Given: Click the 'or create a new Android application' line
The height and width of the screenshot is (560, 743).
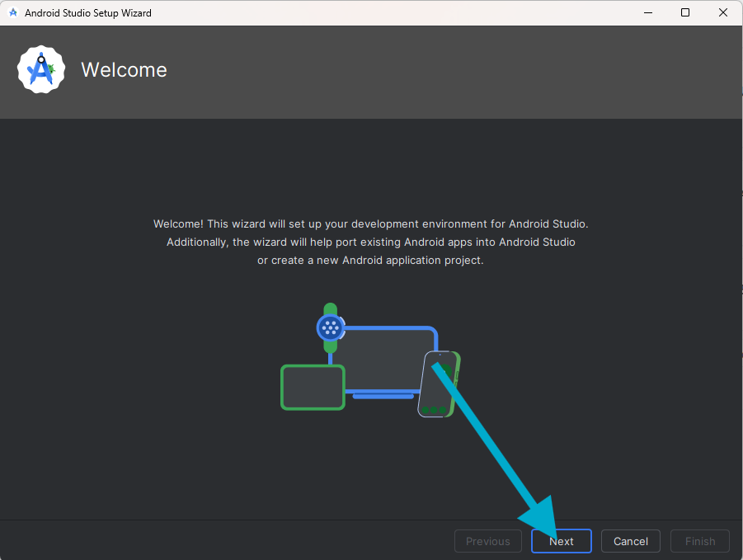Looking at the screenshot, I should click(x=370, y=261).
